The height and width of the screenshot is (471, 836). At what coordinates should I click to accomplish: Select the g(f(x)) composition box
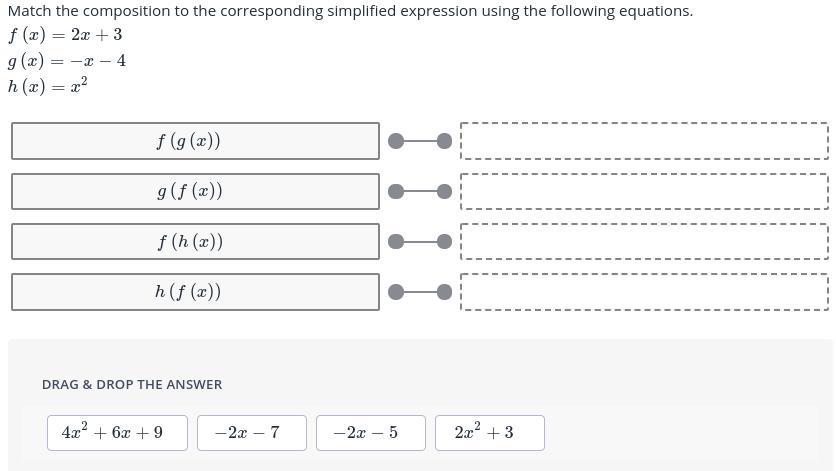pyautogui.click(x=195, y=191)
